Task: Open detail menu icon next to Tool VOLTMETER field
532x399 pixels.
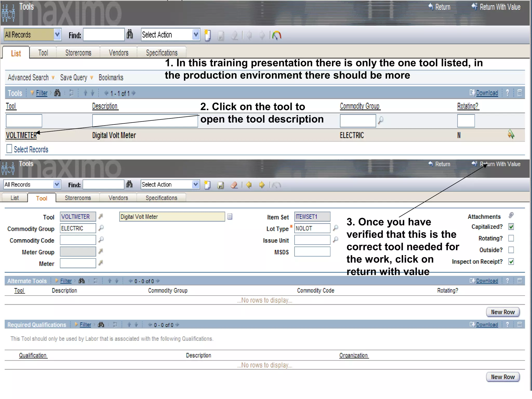Action: (101, 216)
